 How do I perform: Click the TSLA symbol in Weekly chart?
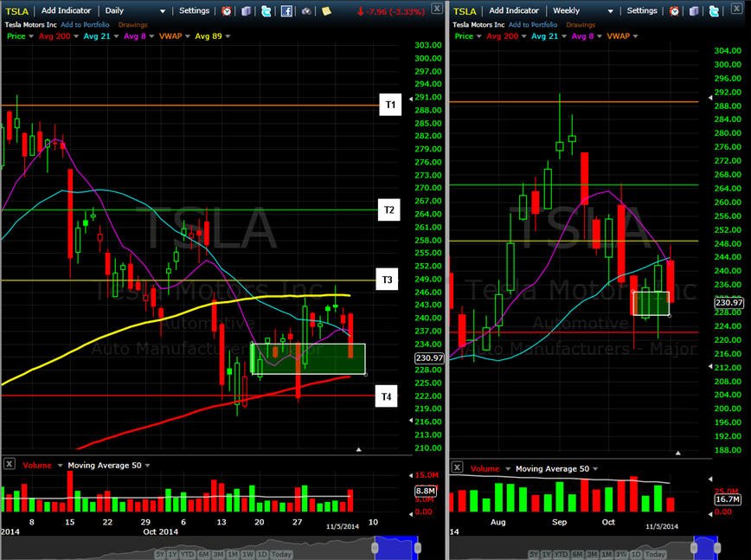(465, 11)
